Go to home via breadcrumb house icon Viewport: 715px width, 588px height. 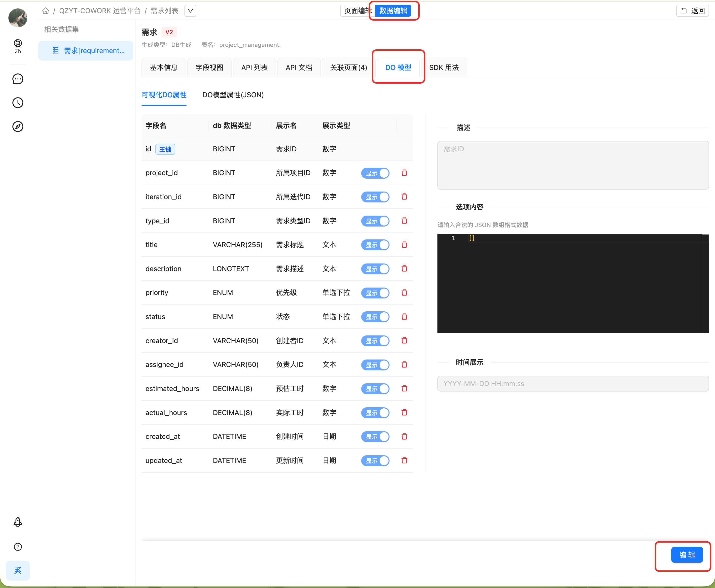click(x=46, y=11)
